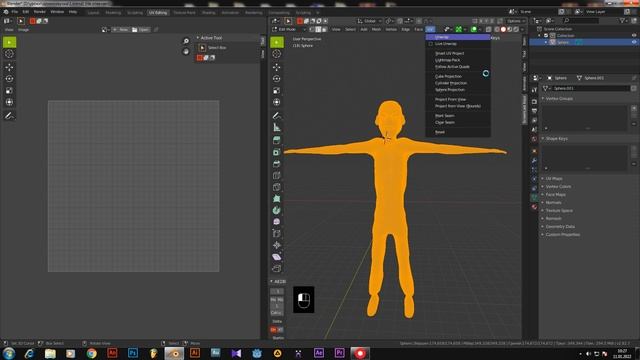Open the Modifier properties wrench tab
Viewport: 640px width, 360px height.
click(x=534, y=160)
